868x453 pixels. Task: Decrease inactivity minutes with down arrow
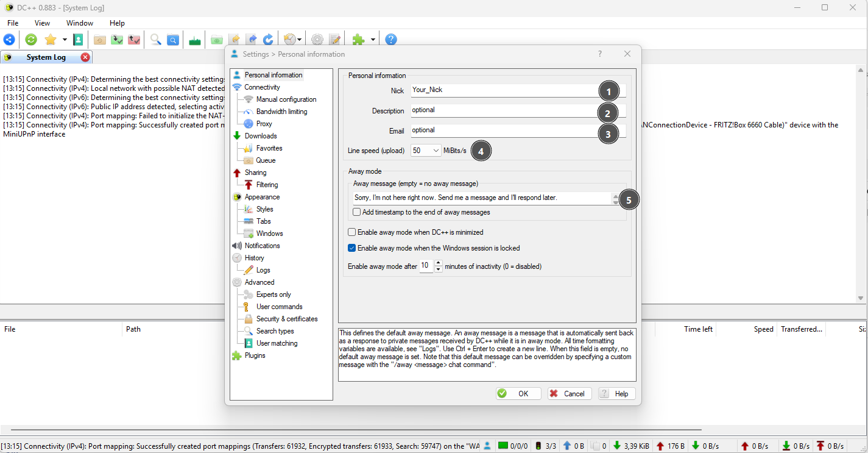click(438, 269)
